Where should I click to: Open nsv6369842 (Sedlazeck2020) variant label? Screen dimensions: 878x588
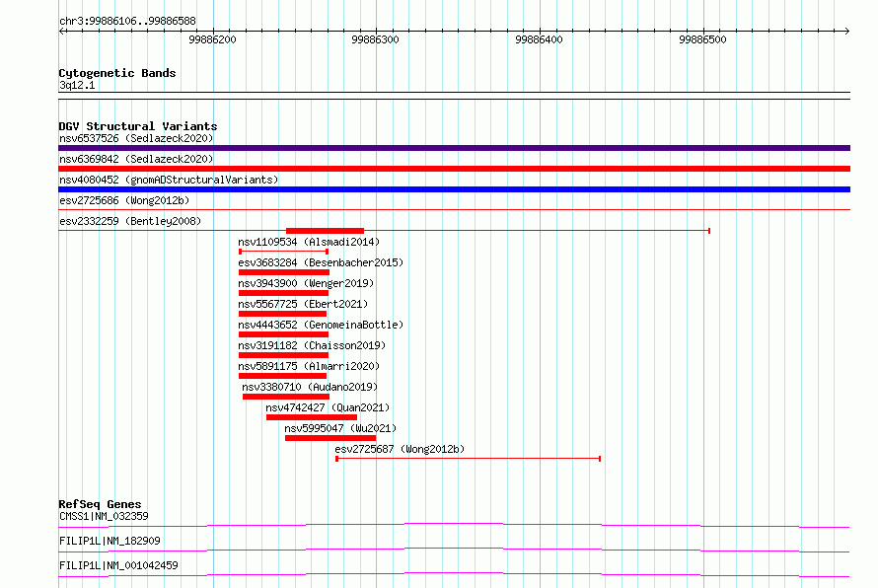coord(136,159)
